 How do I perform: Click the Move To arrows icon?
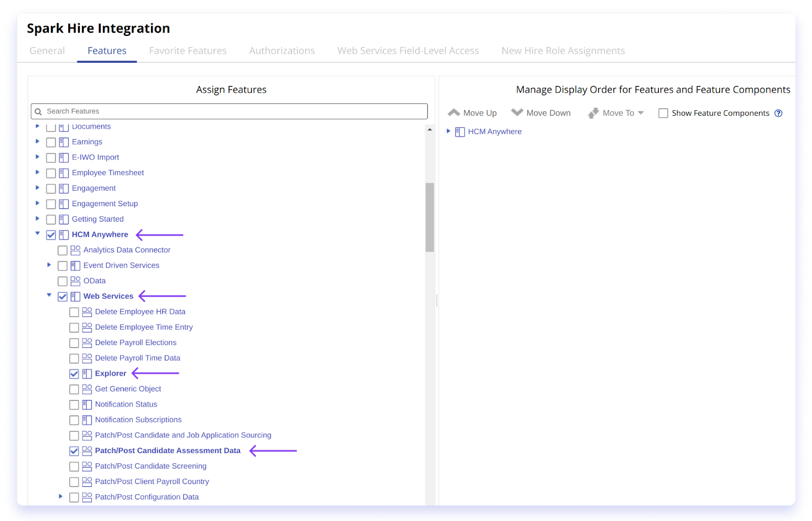click(593, 113)
